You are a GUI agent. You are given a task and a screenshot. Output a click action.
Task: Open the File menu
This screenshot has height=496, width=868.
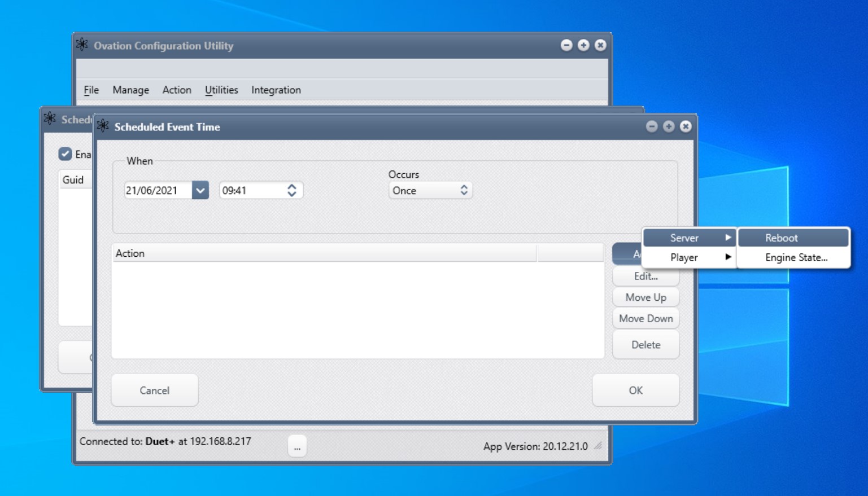tap(91, 90)
